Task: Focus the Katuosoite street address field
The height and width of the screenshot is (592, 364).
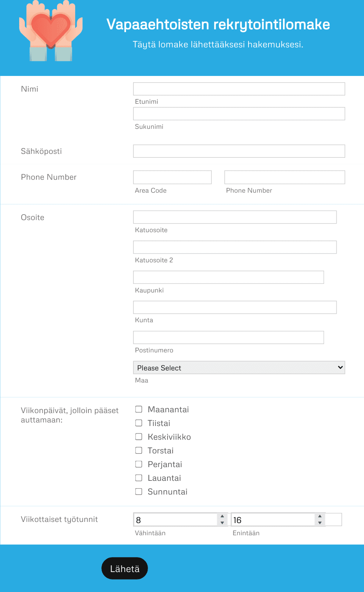Action: pos(235,217)
